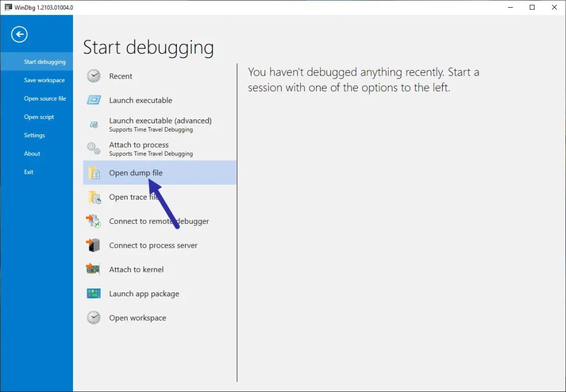This screenshot has height=392, width=566.
Task: Click the Launch app package icon
Action: 94,294
